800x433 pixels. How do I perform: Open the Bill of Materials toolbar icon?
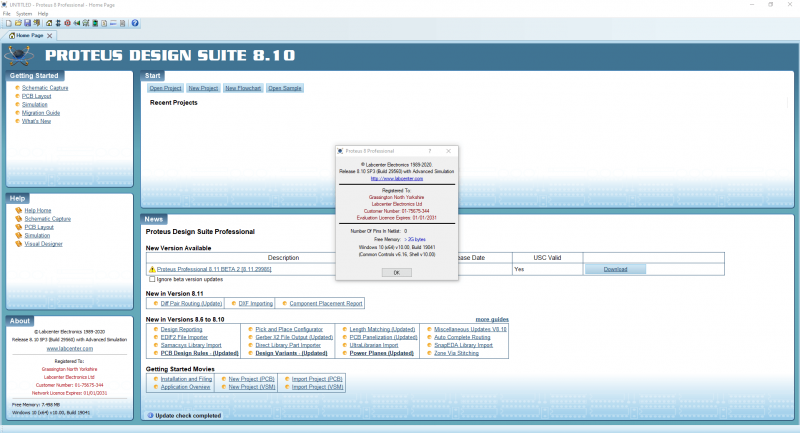coord(104,23)
